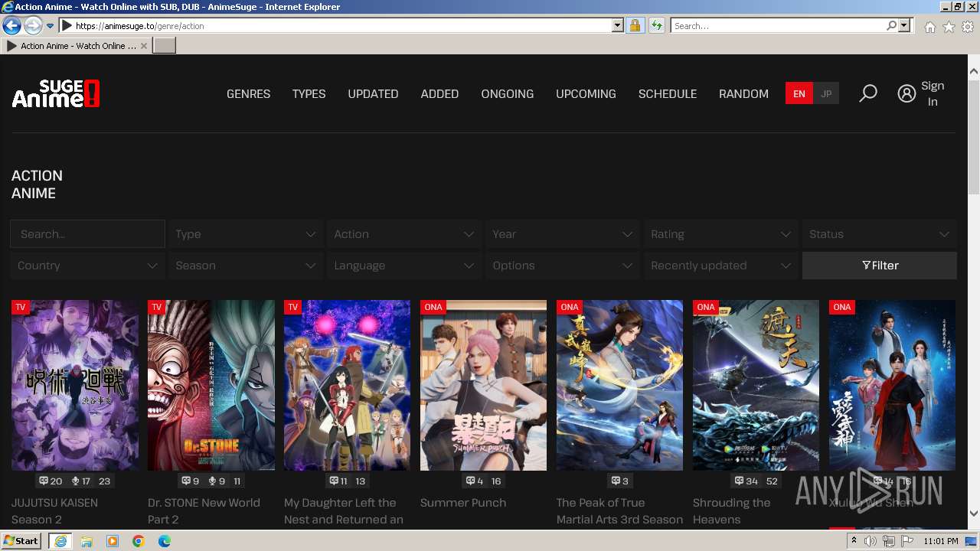Launch Windows Media Player from the taskbar
Screen dimensions: 980x551
click(x=113, y=541)
